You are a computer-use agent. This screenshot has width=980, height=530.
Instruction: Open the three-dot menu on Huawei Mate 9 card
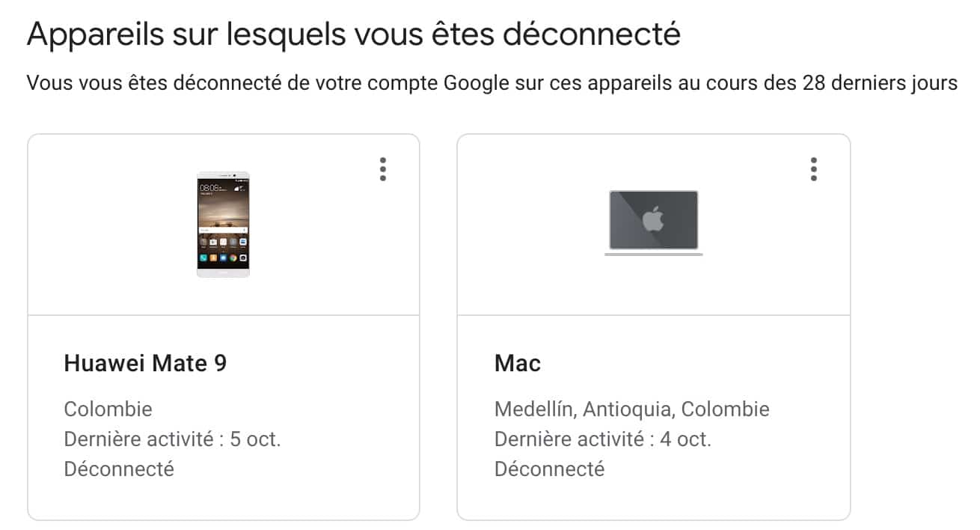point(383,169)
